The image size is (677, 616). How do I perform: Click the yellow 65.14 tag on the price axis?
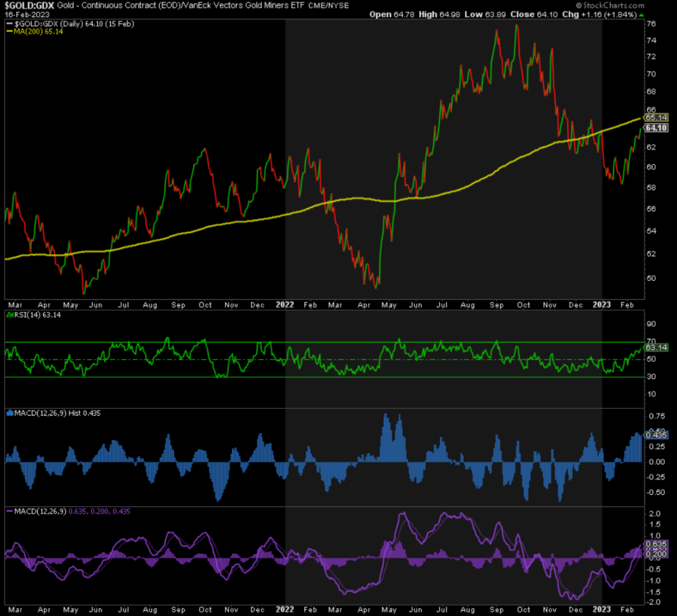coord(656,117)
